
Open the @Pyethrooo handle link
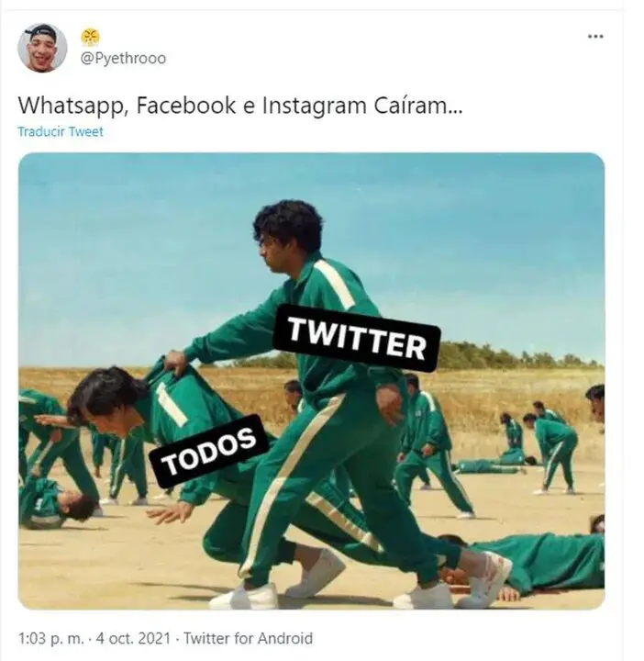click(124, 58)
